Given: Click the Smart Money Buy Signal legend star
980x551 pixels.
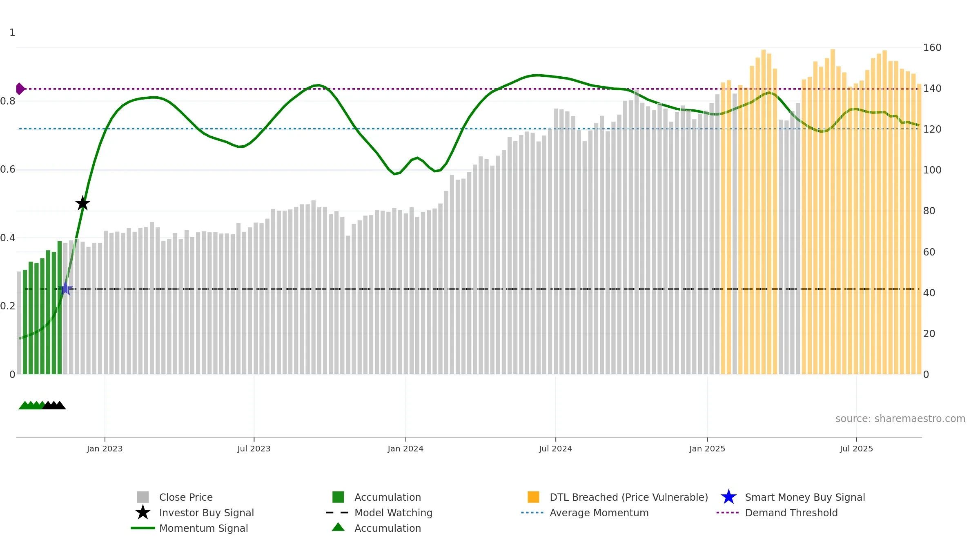Looking at the screenshot, I should 728,497.
